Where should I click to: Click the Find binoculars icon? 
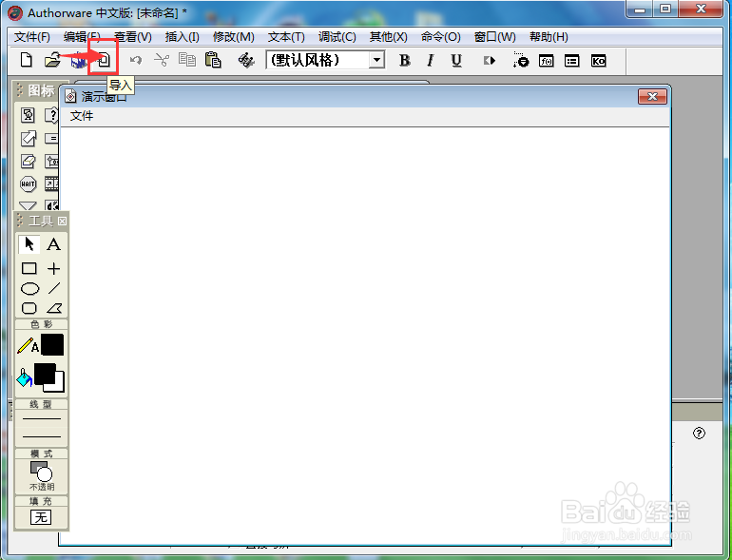tap(246, 60)
